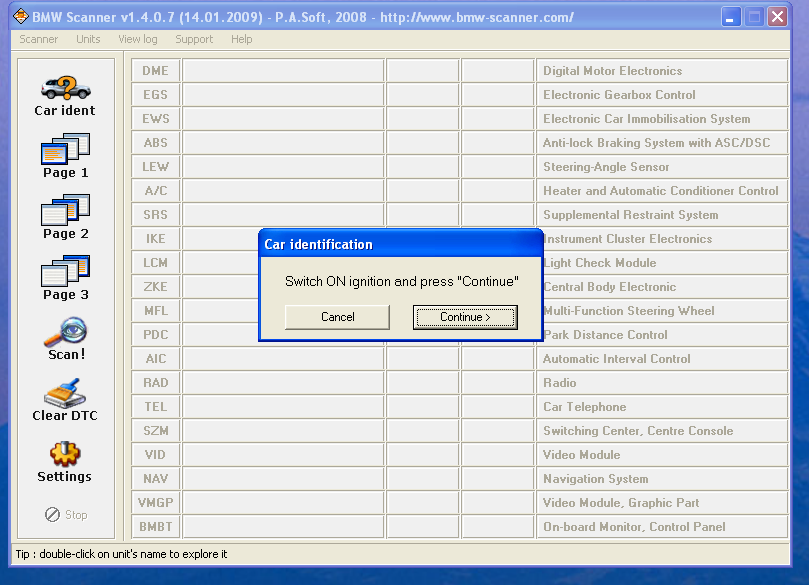
Task: Close the BMW Scanner window
Action: [x=778, y=17]
